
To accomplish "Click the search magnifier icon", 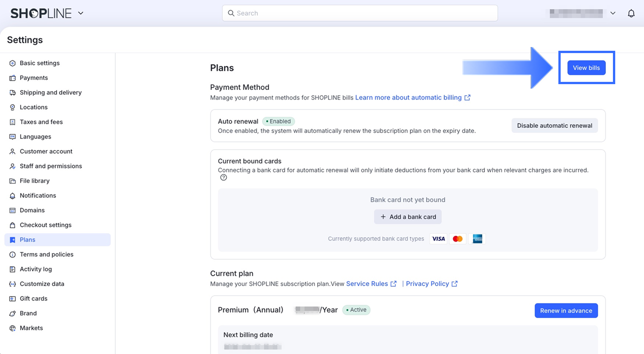I will [x=231, y=13].
